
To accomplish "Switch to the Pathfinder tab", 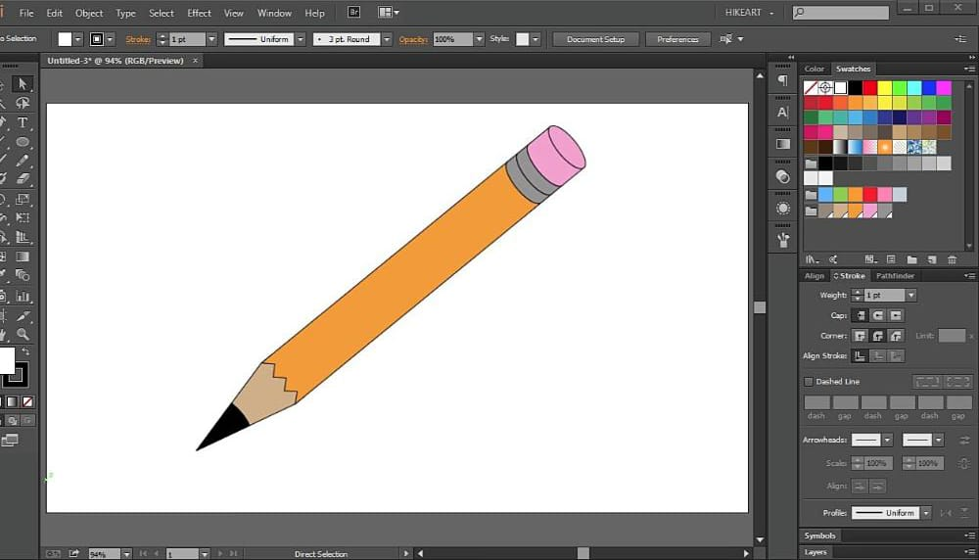I will tap(895, 276).
